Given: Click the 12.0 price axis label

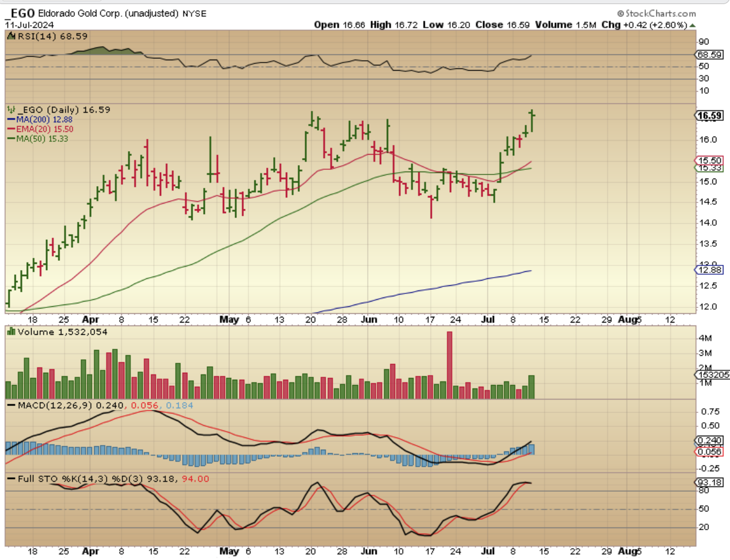Looking at the screenshot, I should [708, 306].
